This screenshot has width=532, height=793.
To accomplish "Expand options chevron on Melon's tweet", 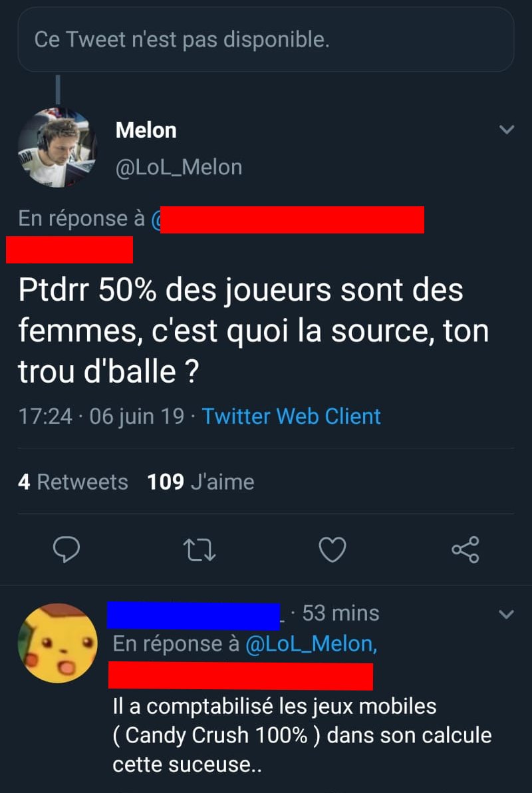I will click(506, 130).
